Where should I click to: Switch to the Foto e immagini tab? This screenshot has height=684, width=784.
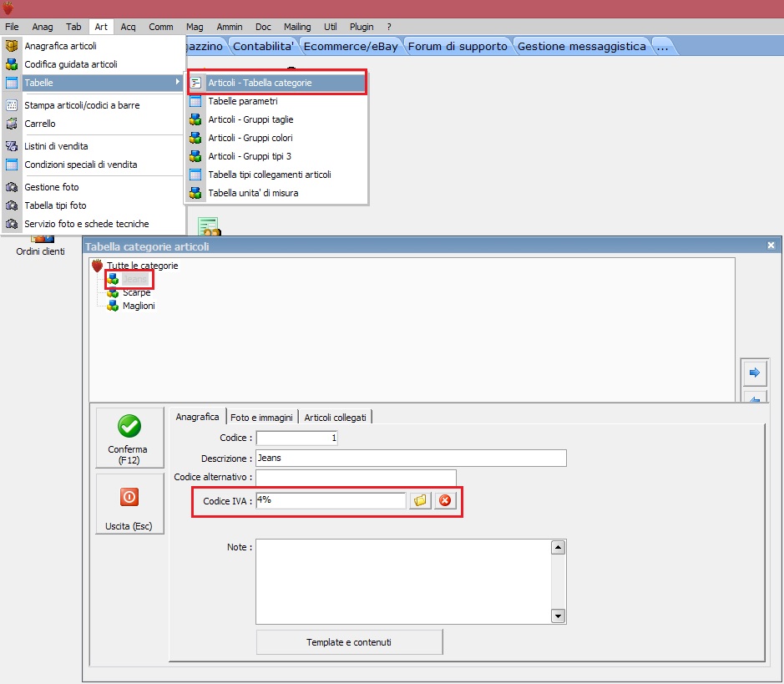pyautogui.click(x=261, y=418)
